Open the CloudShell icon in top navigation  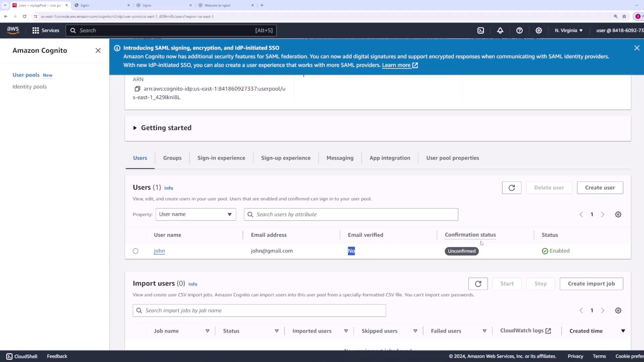pos(481,31)
